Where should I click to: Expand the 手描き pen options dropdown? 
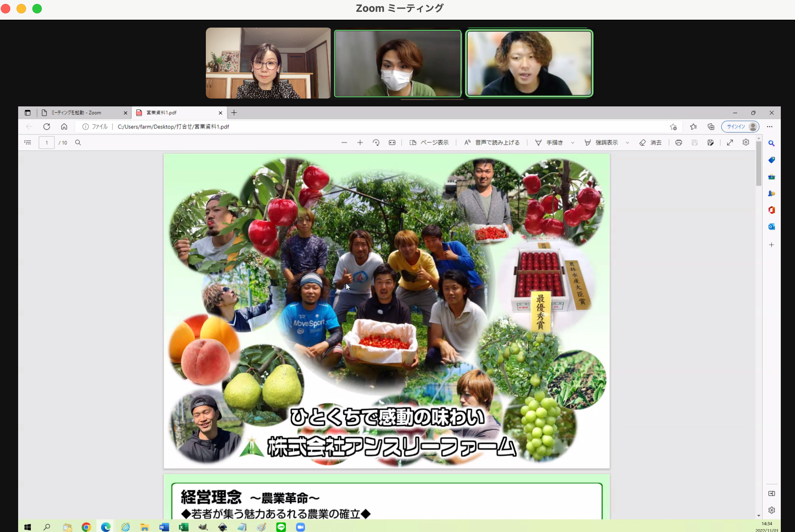(573, 143)
